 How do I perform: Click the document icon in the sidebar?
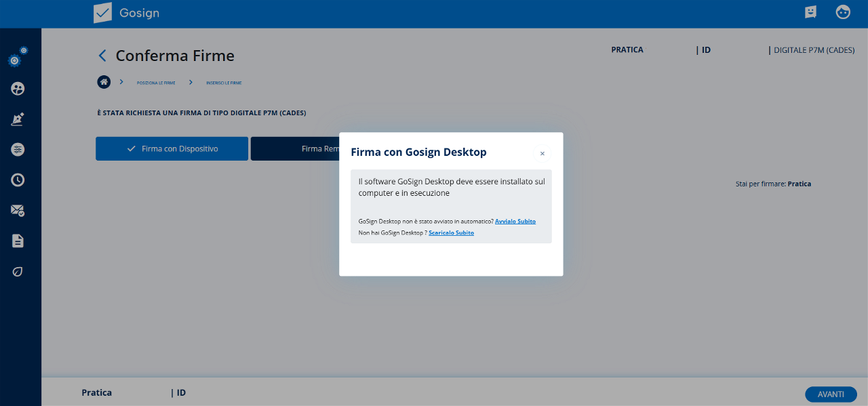point(18,241)
